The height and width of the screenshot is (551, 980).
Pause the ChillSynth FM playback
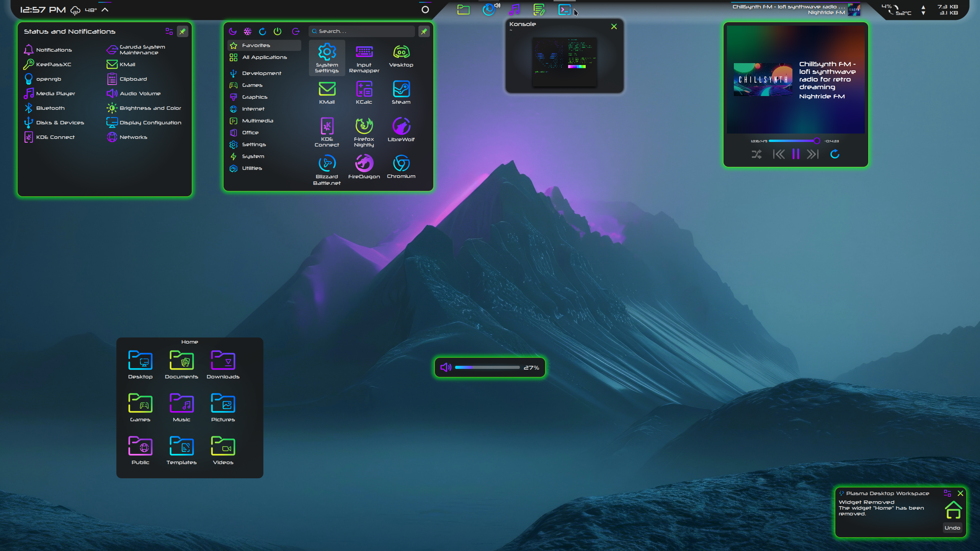pos(795,154)
